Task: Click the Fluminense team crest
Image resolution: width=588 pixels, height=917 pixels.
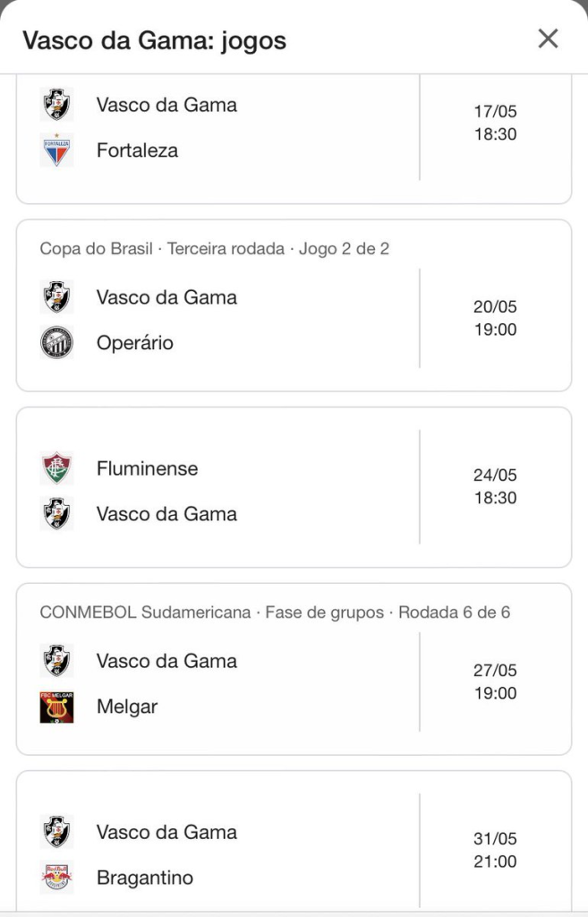Action: 57,468
